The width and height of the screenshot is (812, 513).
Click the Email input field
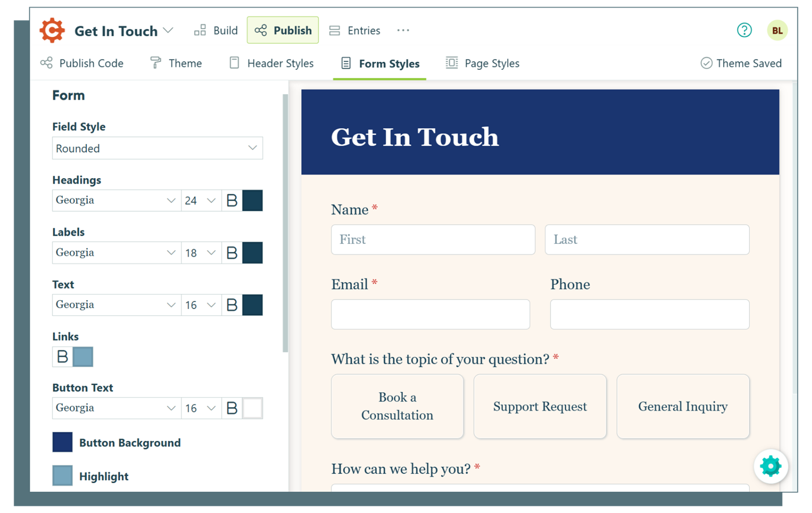click(x=430, y=314)
